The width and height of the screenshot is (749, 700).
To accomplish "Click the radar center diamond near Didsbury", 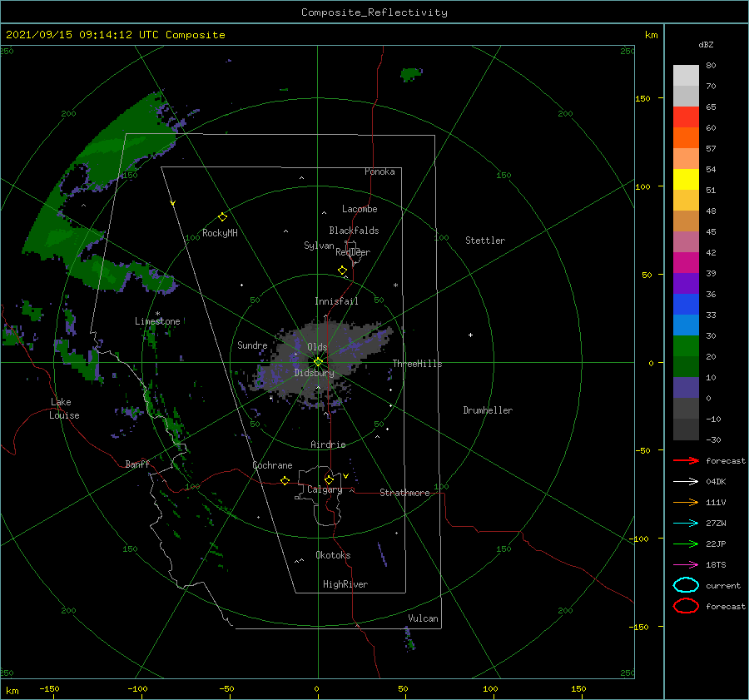I will 318,362.
